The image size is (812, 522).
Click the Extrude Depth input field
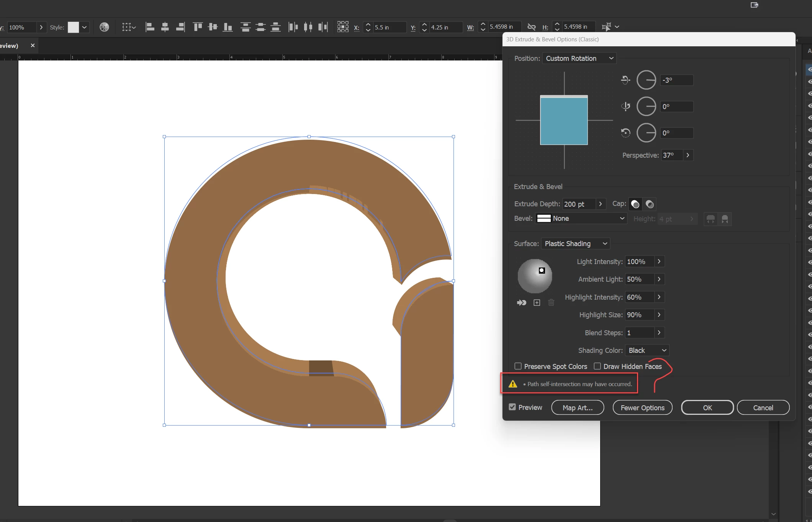(578, 204)
